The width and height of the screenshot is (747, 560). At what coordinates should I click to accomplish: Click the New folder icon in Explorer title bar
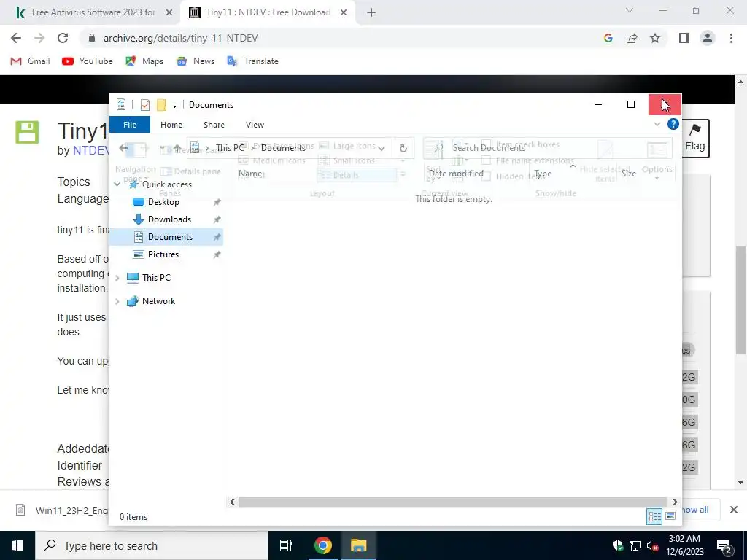(x=161, y=105)
